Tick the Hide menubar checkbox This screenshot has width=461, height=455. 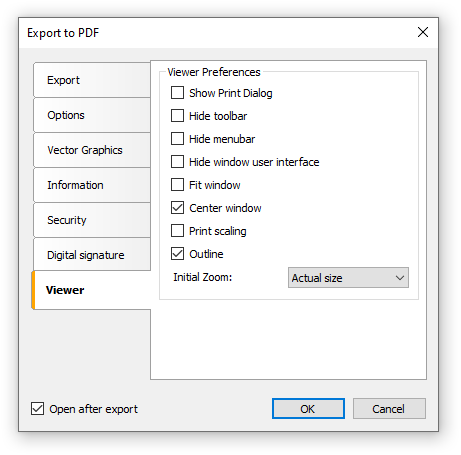point(177,139)
